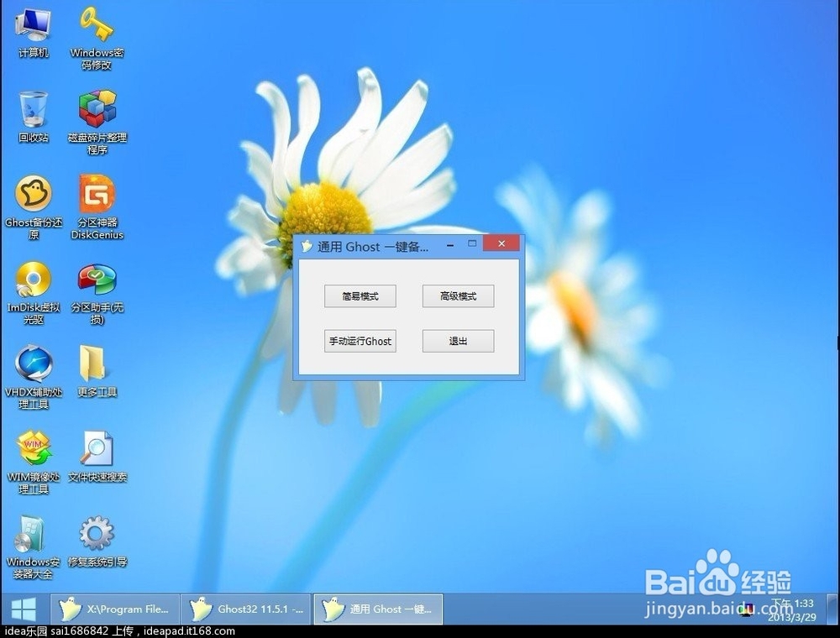Choose the 简易模式 button
Screen dimensions: 840x638
click(x=360, y=296)
